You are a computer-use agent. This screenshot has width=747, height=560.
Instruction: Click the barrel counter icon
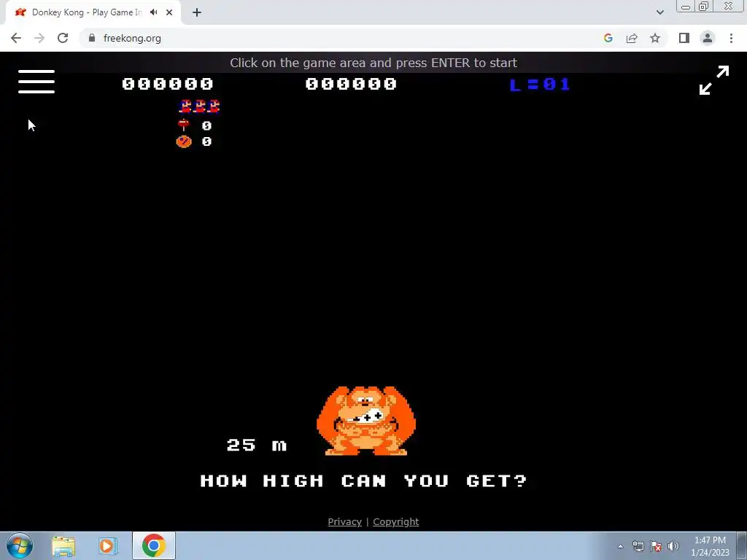coord(184,141)
